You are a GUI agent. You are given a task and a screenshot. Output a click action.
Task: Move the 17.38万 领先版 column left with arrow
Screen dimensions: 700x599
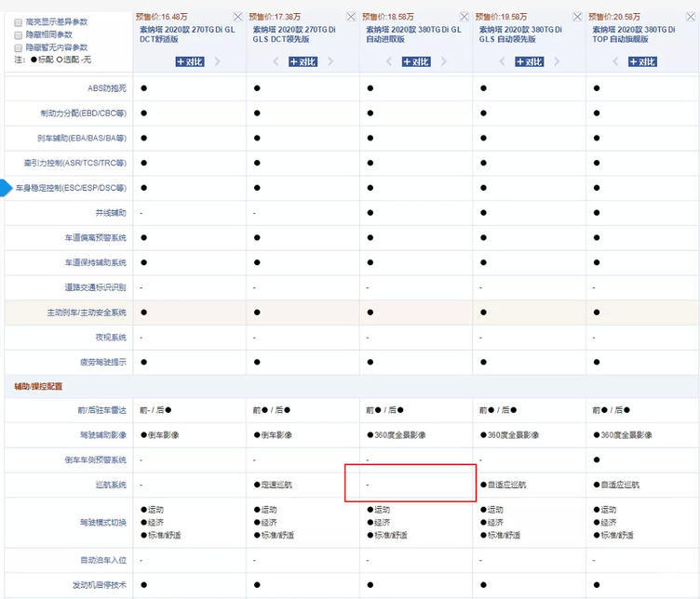[x=276, y=61]
